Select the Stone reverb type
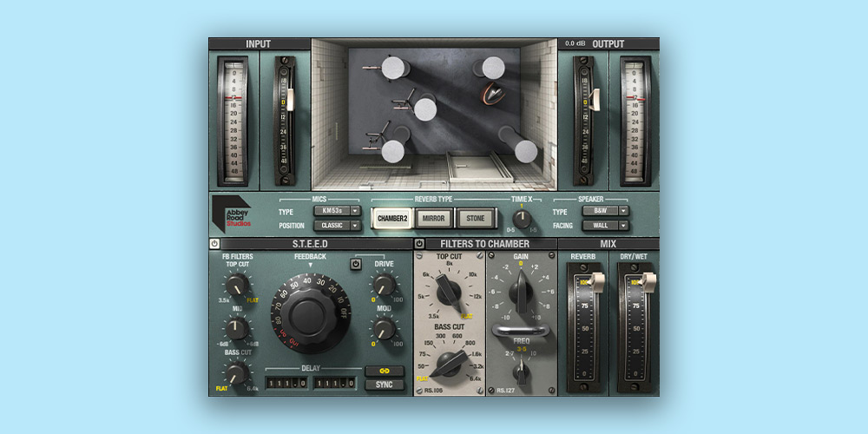Screen dimensions: 868x434 click(475, 219)
